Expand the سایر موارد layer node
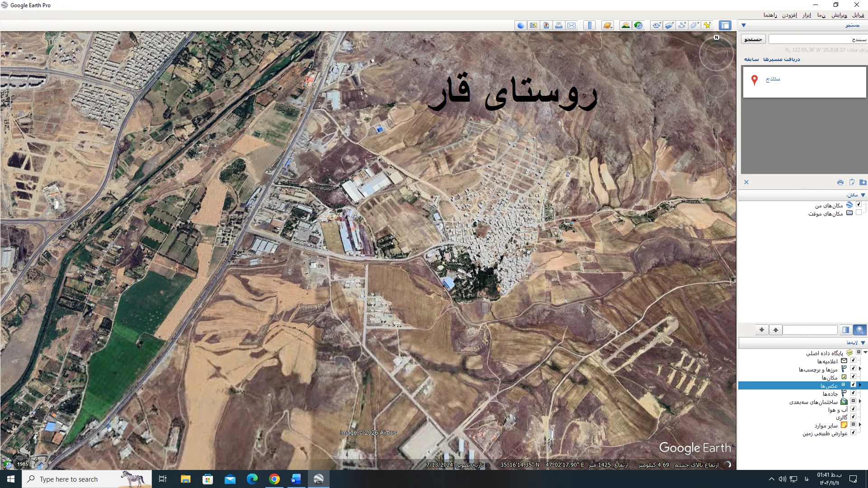 pos(860,425)
